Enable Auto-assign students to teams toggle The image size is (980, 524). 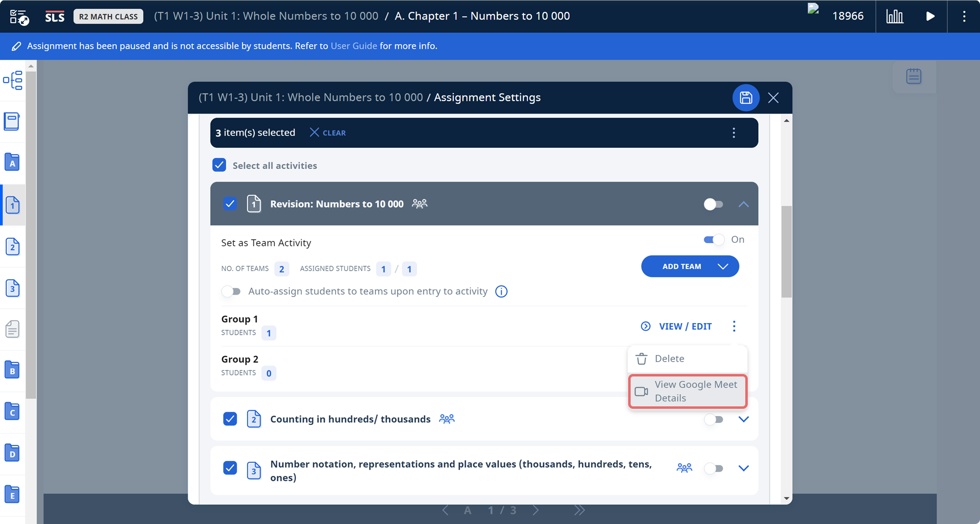tap(231, 292)
